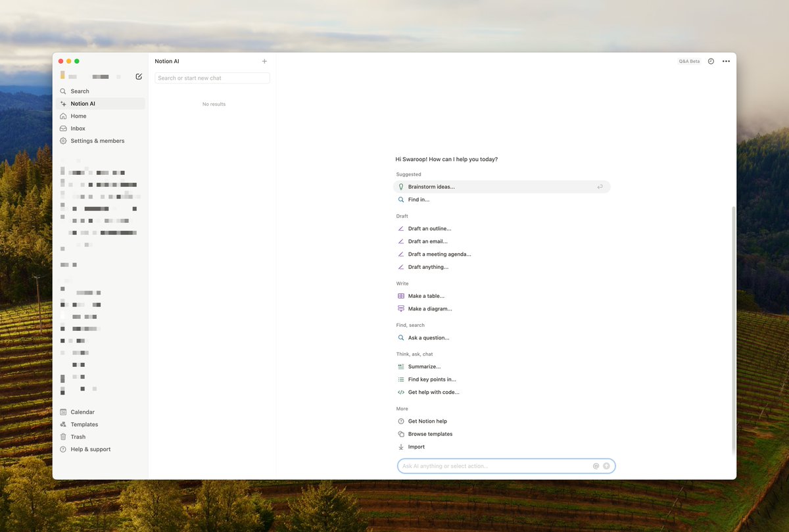Click the pencil icon beside Draft an email
This screenshot has height=532, width=789.
[401, 241]
